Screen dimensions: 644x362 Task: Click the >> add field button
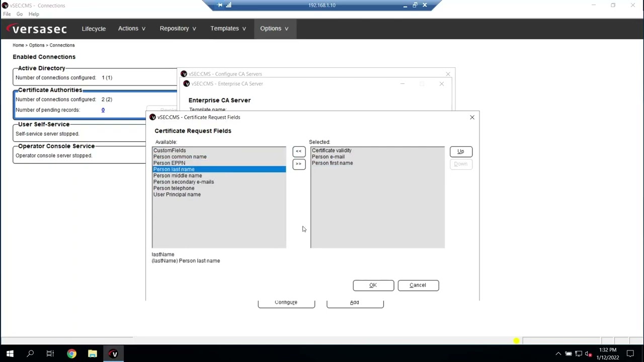(x=298, y=164)
